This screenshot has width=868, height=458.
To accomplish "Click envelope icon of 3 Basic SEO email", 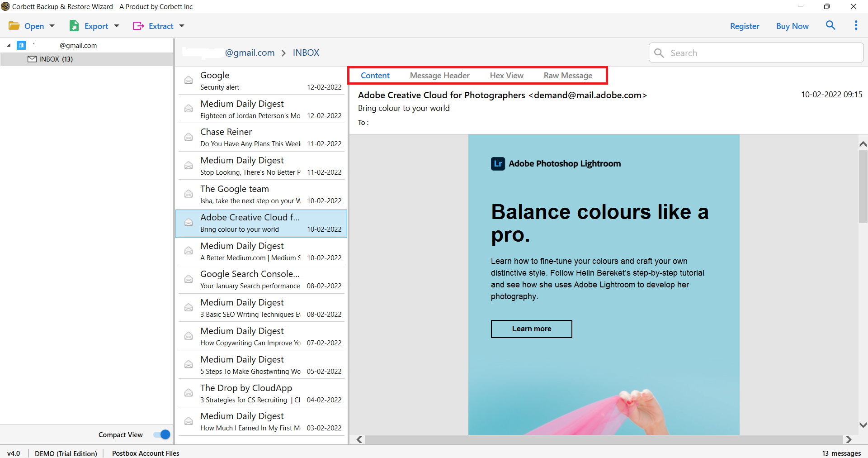I will 189,307.
